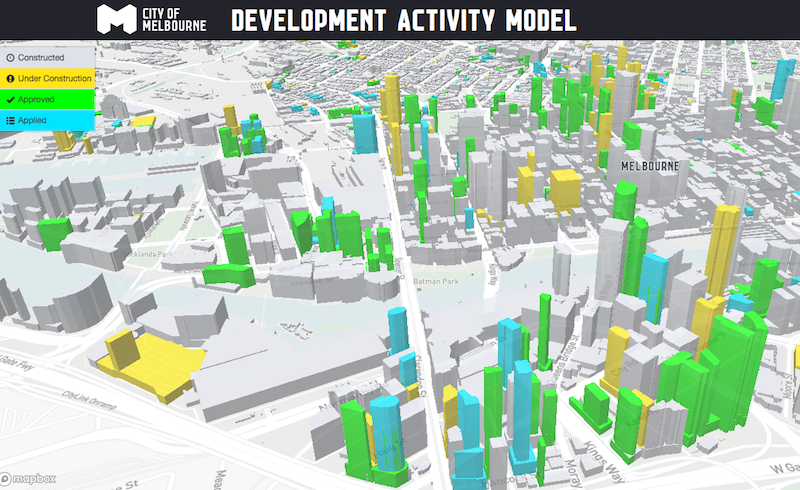Click the clock icon beside Constructed
The image size is (800, 490).
10,58
